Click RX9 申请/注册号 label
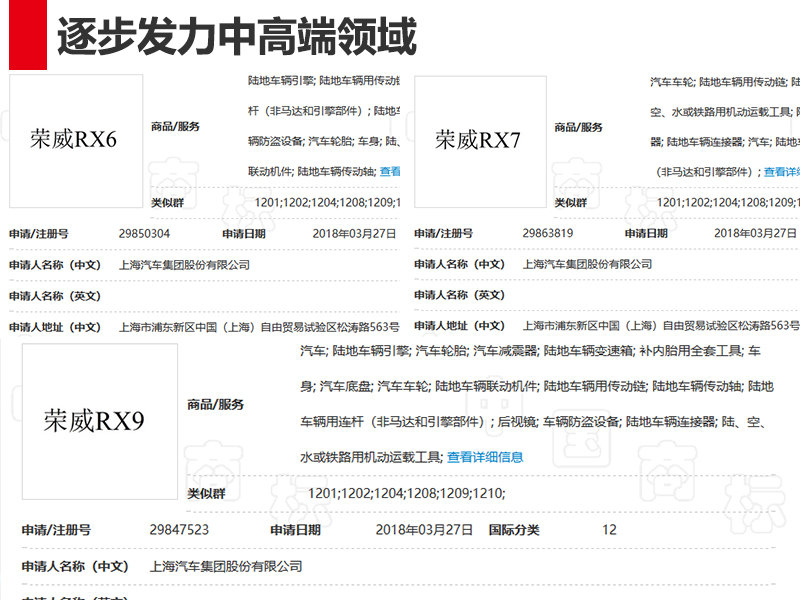Screen dimensions: 800x600 coord(56,530)
